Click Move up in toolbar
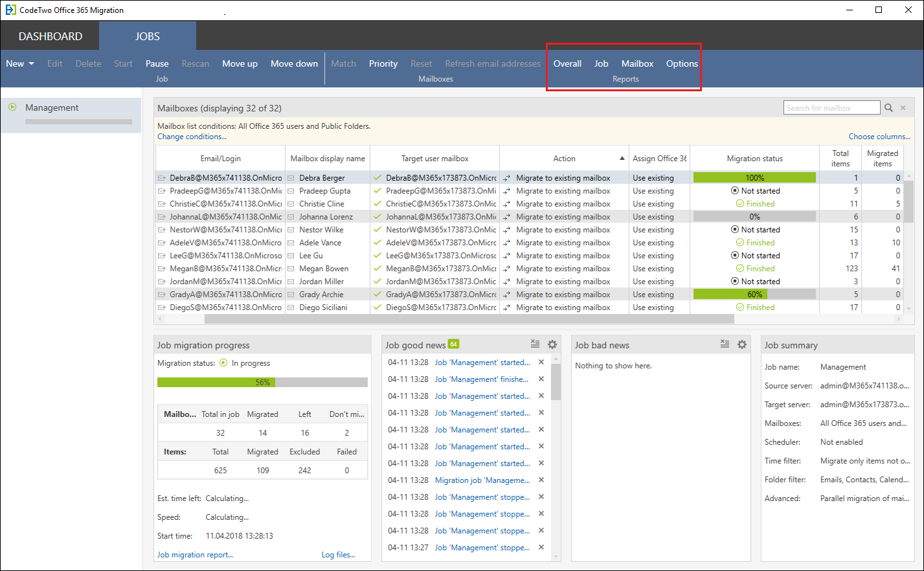The image size is (924, 571). tap(240, 63)
